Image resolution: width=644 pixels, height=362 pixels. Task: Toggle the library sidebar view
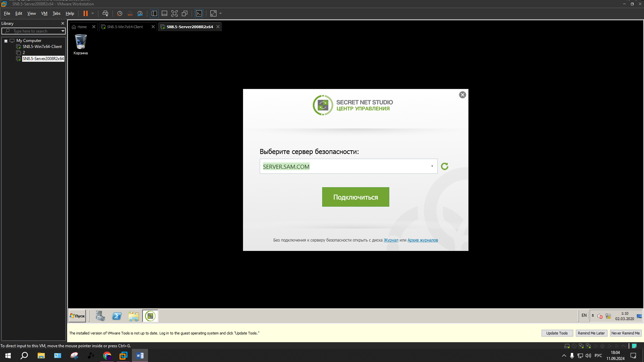coord(154,13)
